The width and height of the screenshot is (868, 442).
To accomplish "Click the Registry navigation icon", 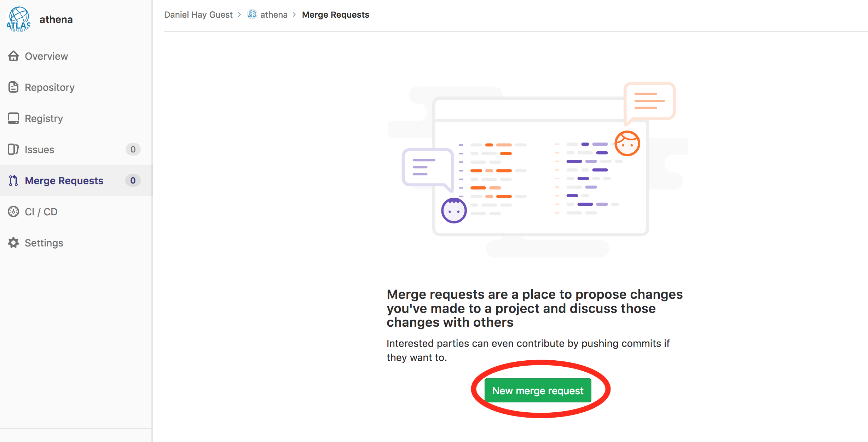I will (13, 118).
